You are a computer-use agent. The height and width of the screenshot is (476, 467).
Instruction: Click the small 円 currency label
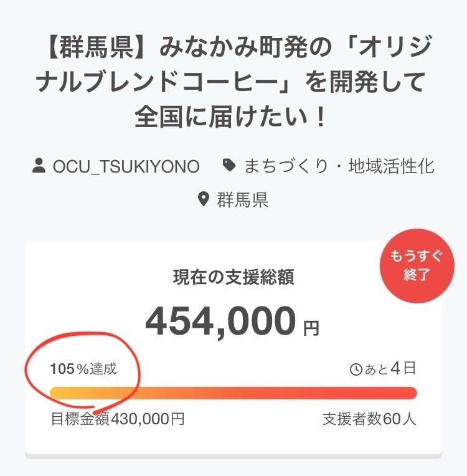(311, 328)
